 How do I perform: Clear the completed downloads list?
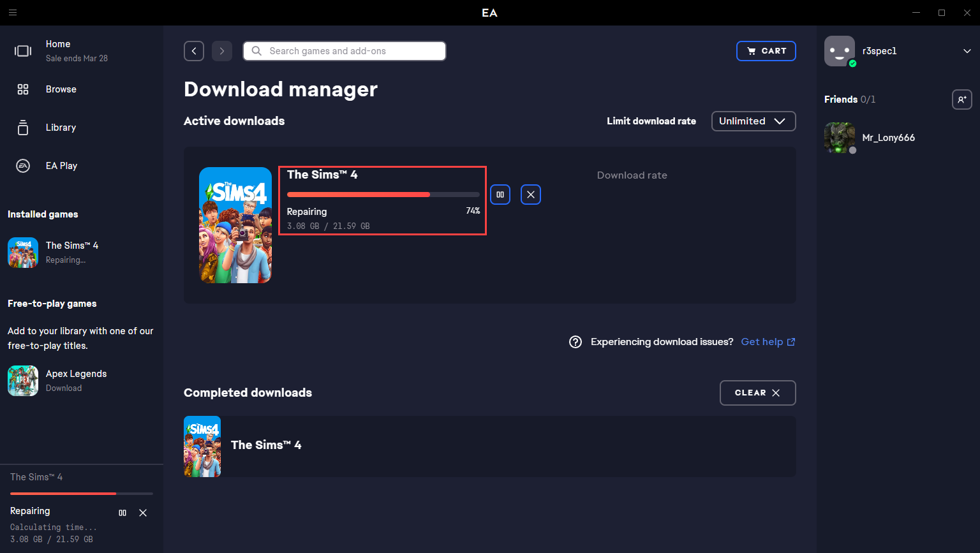[x=757, y=393]
